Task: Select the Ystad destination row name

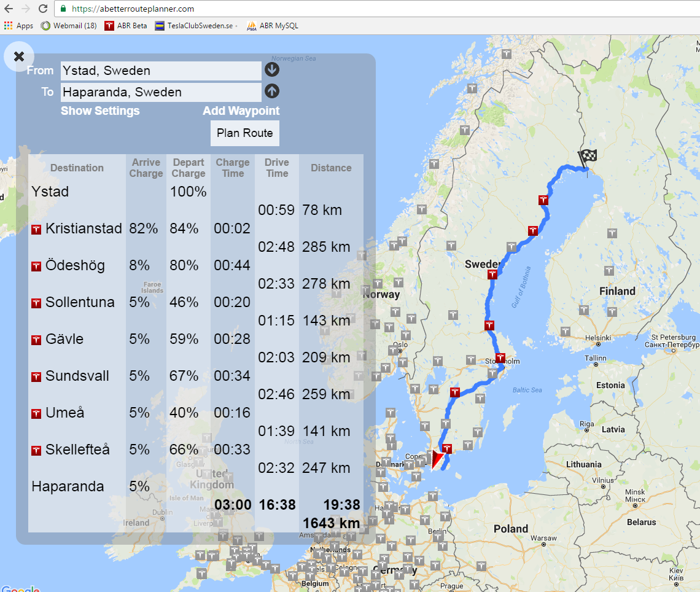Action: click(x=50, y=192)
